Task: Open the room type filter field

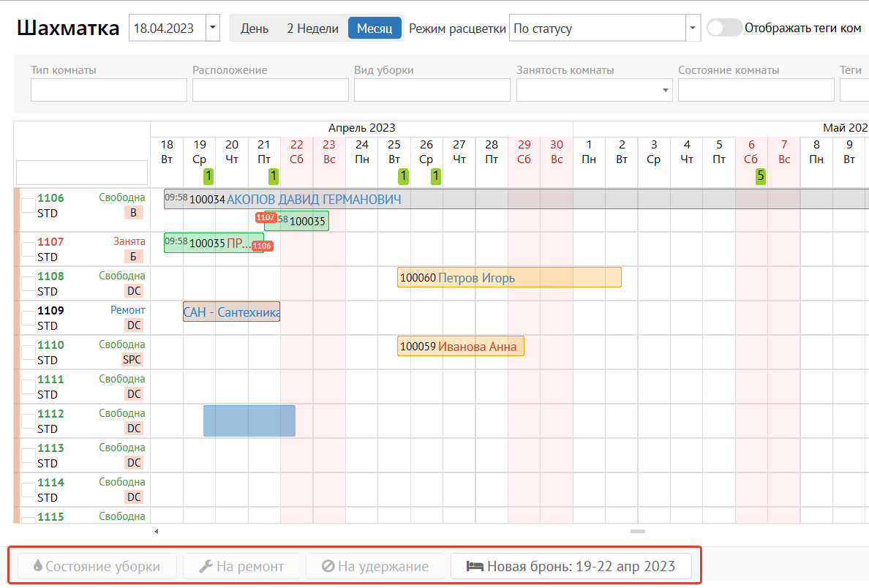Action: [108, 90]
